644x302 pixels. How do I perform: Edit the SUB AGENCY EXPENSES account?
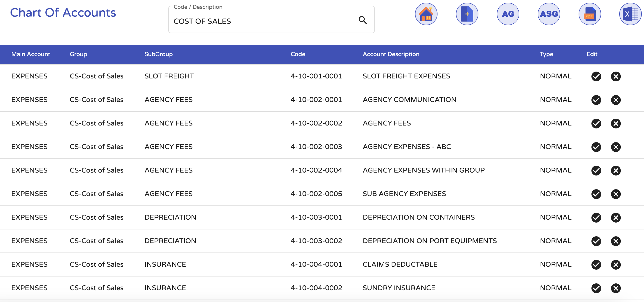click(596, 194)
